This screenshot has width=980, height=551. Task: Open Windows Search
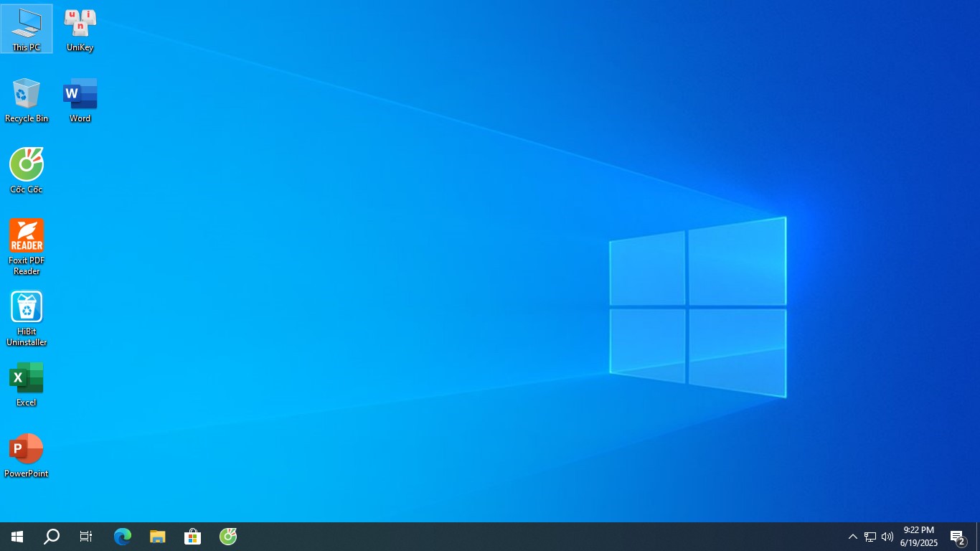point(51,536)
